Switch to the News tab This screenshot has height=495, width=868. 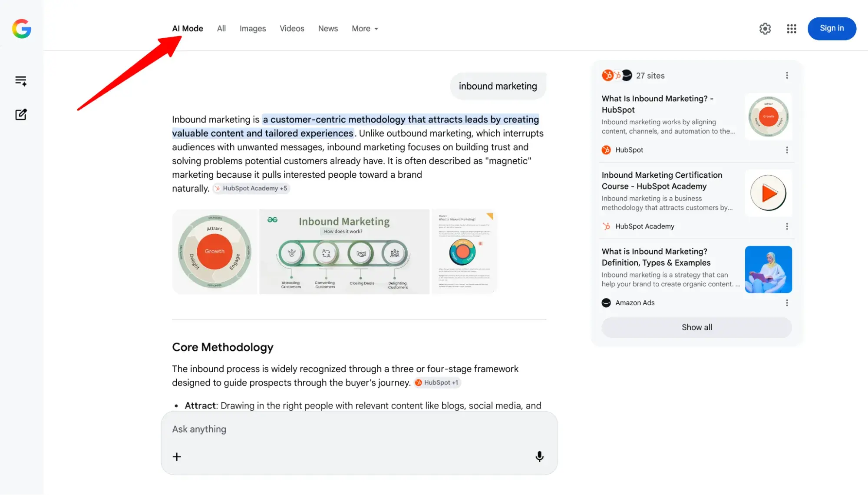click(328, 29)
